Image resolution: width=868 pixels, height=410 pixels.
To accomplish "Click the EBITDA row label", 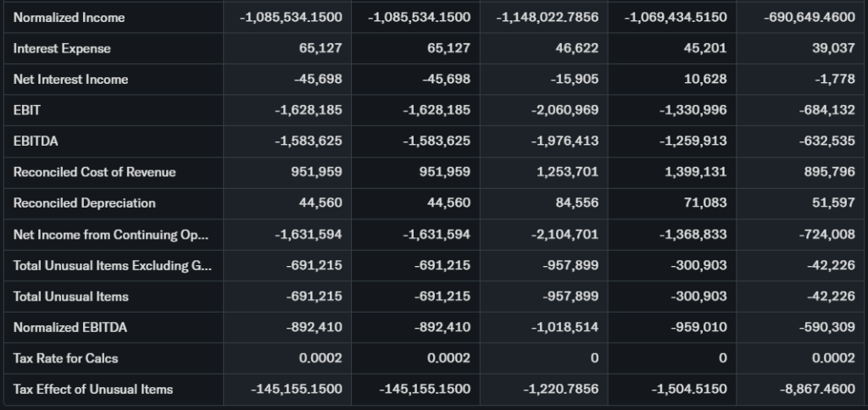I will tap(36, 141).
